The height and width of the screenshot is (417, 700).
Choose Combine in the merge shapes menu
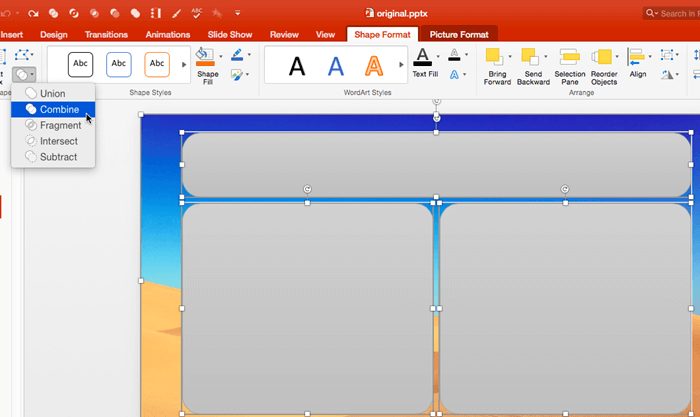point(59,109)
